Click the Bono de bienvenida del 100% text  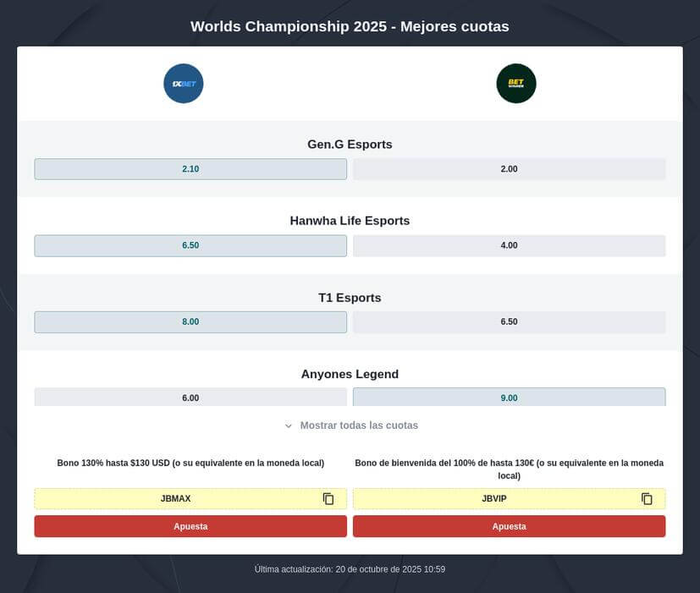click(x=509, y=469)
